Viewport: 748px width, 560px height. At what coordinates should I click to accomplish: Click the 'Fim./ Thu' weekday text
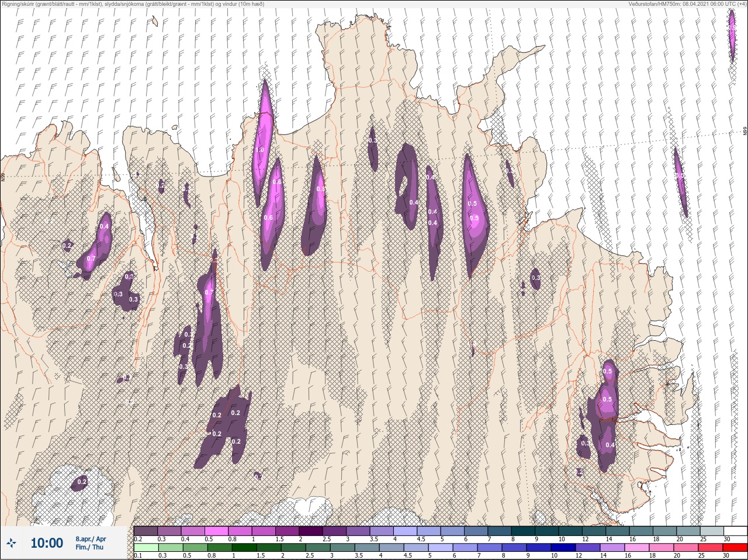89,547
